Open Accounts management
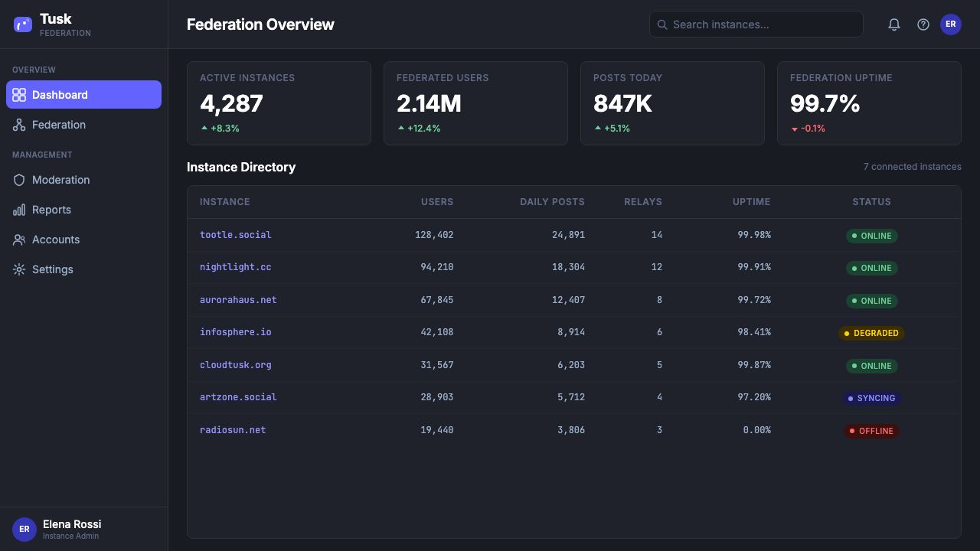 (83, 240)
